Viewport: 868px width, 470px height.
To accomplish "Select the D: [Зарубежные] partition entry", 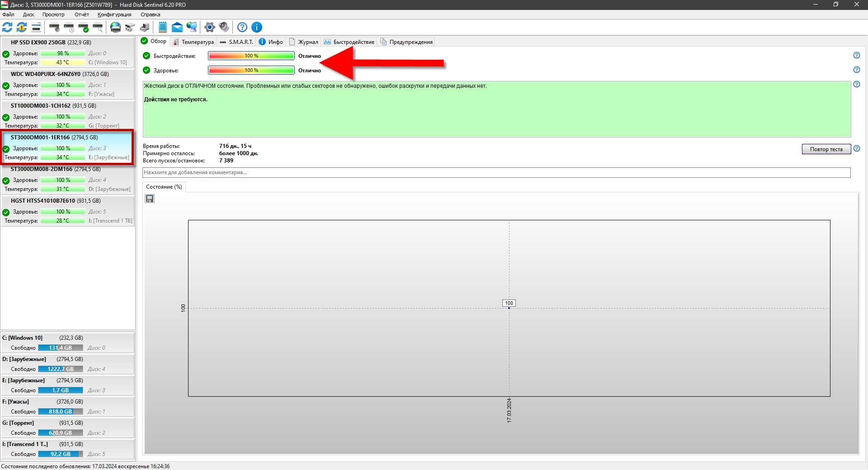I will click(x=68, y=364).
